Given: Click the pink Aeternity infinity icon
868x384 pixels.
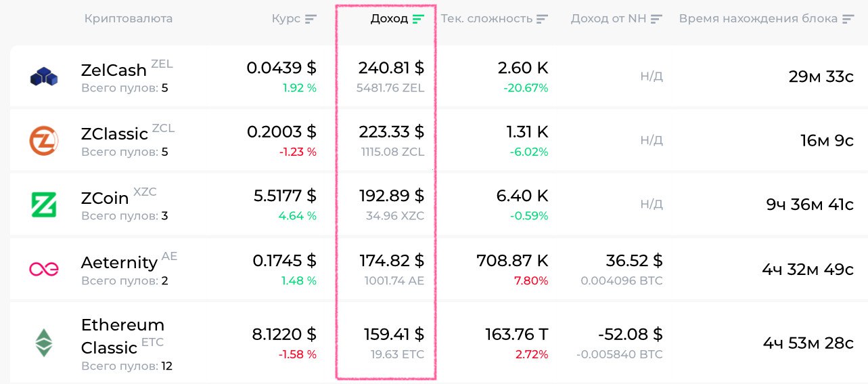Looking at the screenshot, I should pos(44,269).
